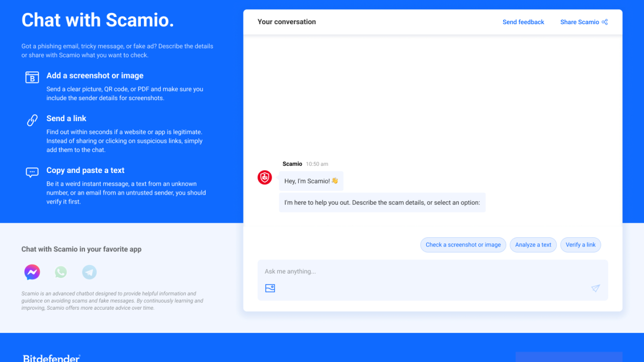644x362 pixels.
Task: Click the Share Scamio link
Action: (x=580, y=22)
